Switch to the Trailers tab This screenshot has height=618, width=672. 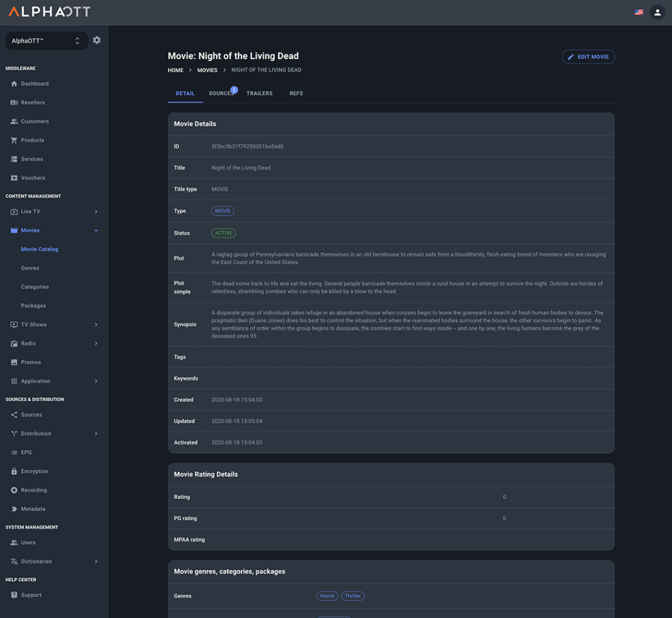point(259,93)
